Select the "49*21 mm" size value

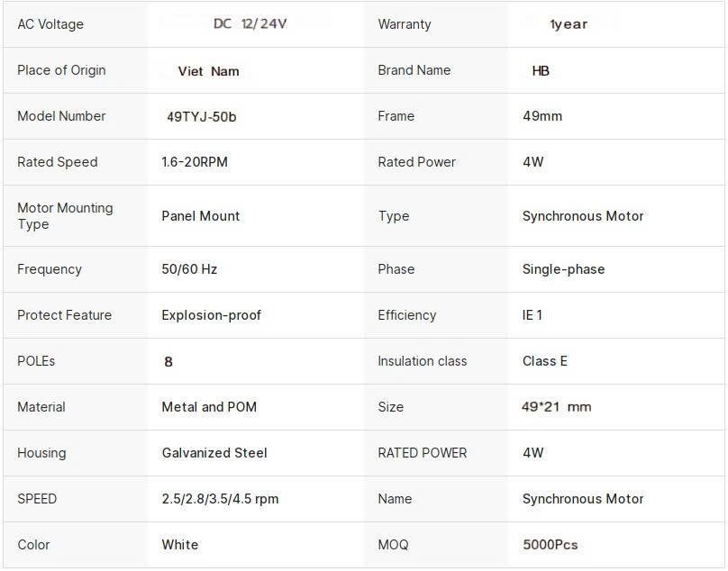(x=557, y=407)
